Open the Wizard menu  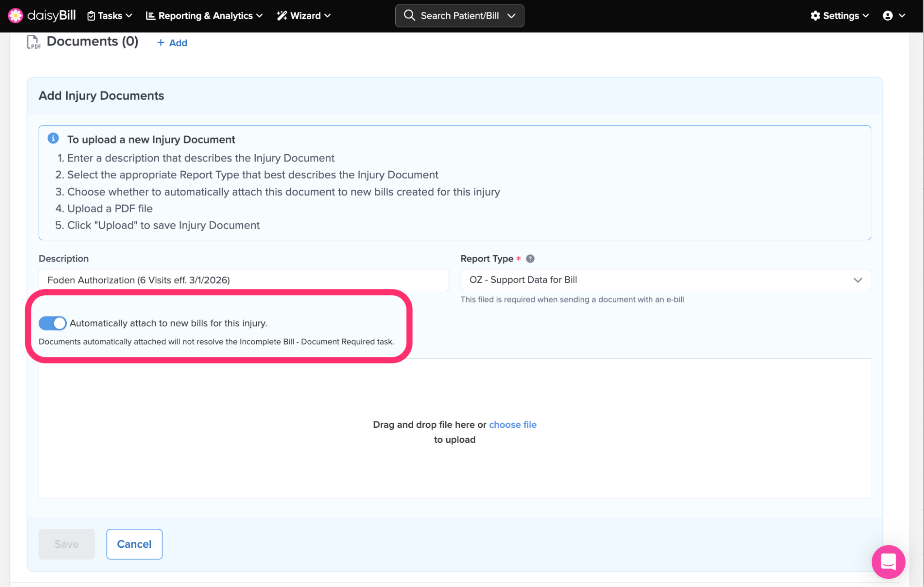(x=304, y=16)
